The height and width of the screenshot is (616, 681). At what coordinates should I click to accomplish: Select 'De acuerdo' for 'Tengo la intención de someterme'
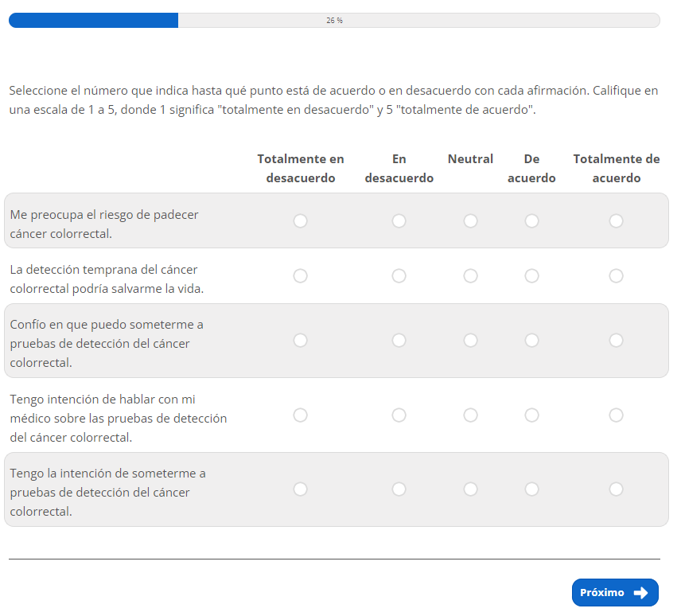click(531, 489)
